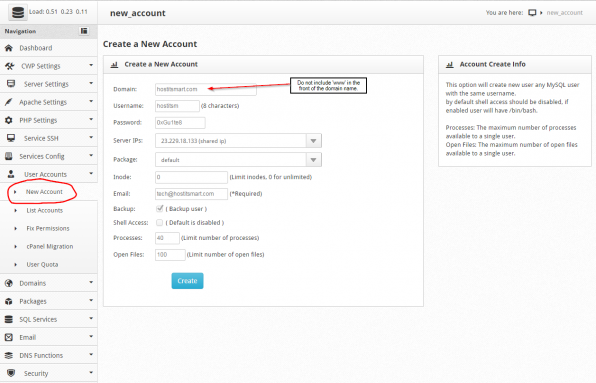Click the Server Settings icon
Image resolution: width=596 pixels, height=383 pixels.
pos(11,84)
